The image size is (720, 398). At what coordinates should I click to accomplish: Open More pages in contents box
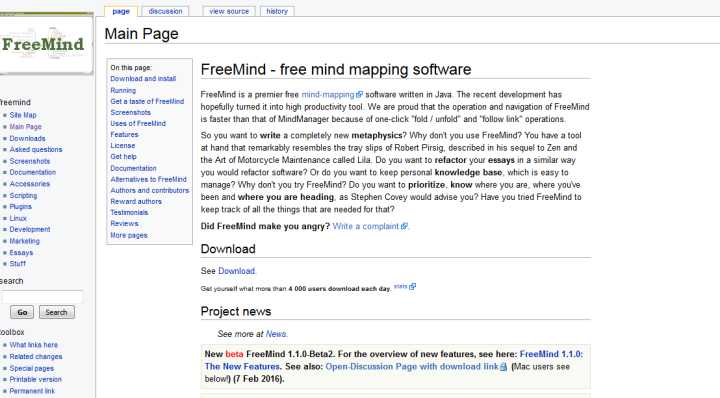[x=129, y=235]
